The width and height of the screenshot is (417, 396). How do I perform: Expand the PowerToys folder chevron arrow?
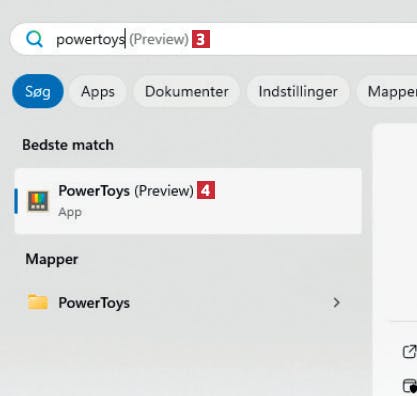click(336, 303)
